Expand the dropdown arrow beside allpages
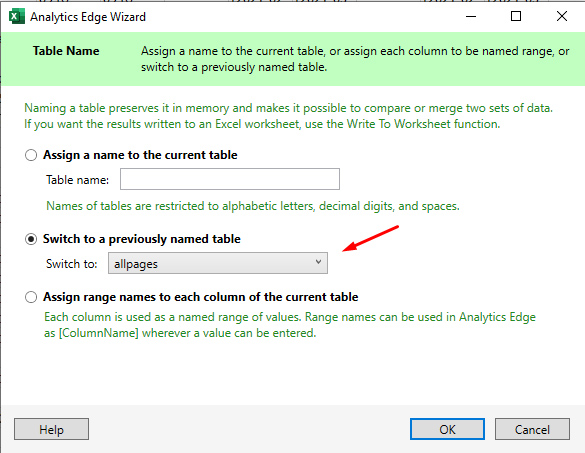585x453 pixels. (x=318, y=262)
